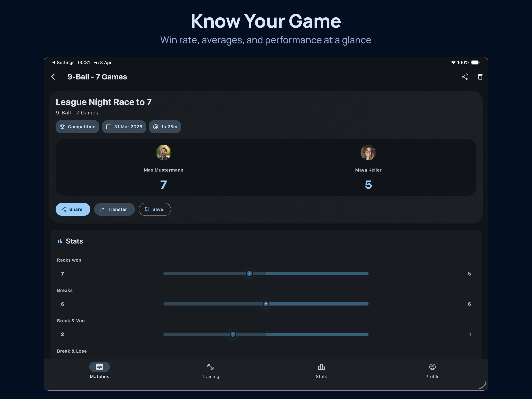Click the 9-Ball - 7 Games header title

[97, 77]
